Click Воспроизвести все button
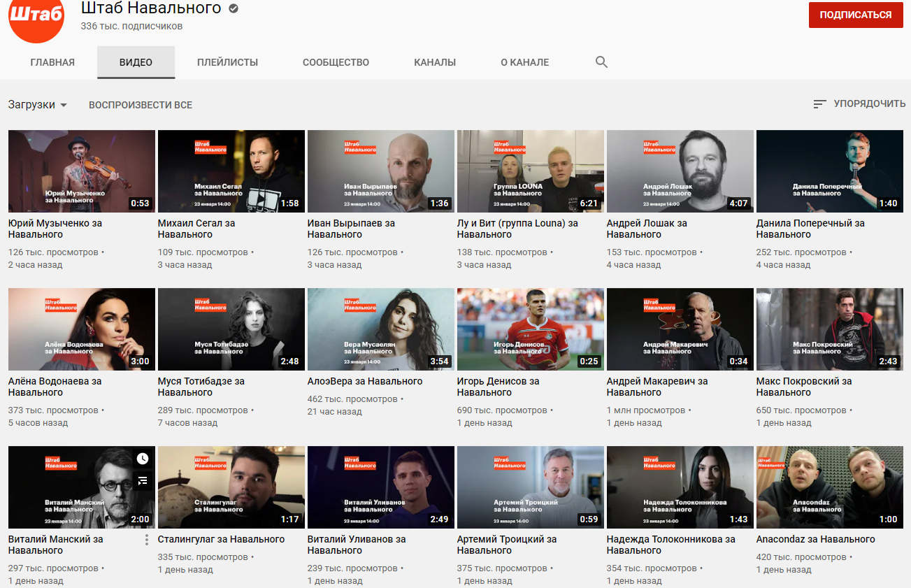 coord(141,105)
